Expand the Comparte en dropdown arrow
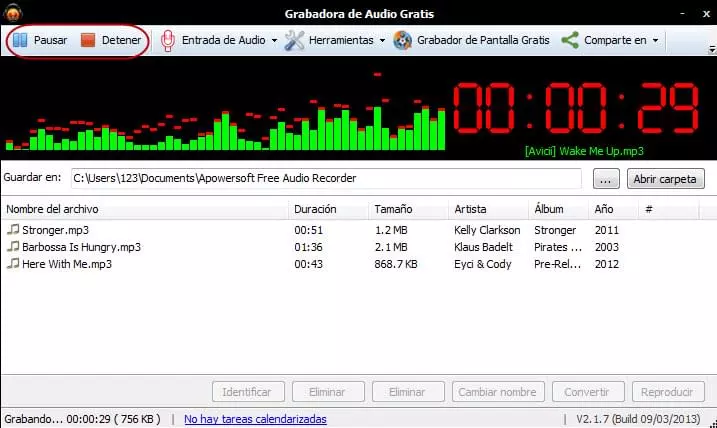This screenshot has height=428, width=717. pyautogui.click(x=655, y=41)
